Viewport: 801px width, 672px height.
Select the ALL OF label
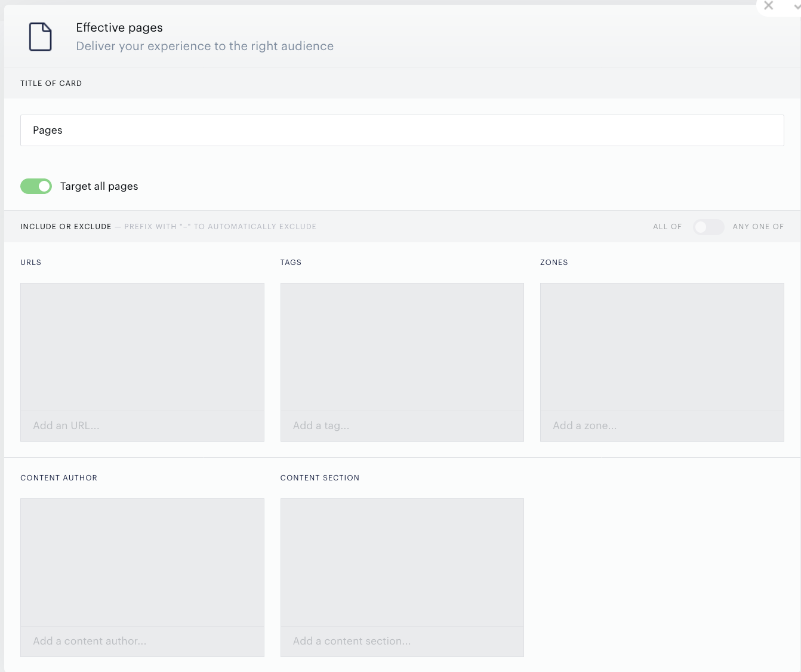(667, 227)
